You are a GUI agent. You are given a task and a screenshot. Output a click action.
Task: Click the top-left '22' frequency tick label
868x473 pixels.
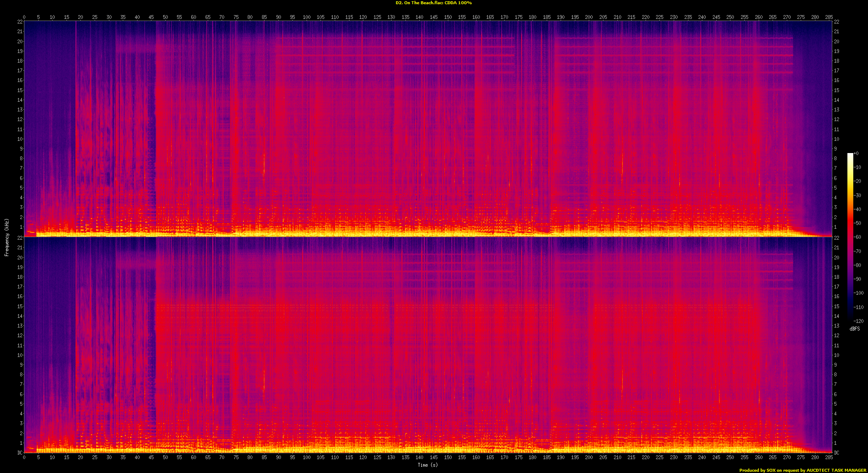[x=20, y=22]
